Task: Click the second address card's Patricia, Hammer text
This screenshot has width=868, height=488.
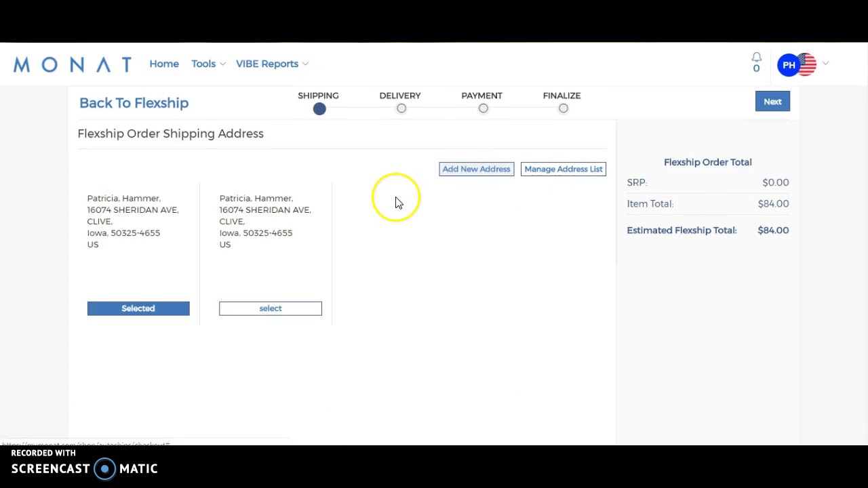Action: (x=256, y=198)
